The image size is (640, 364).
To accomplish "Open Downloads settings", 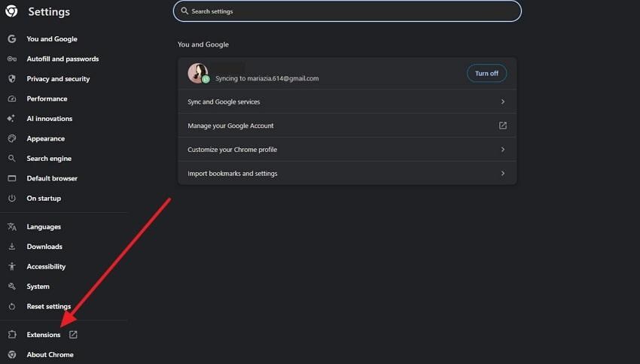I will coord(44,247).
